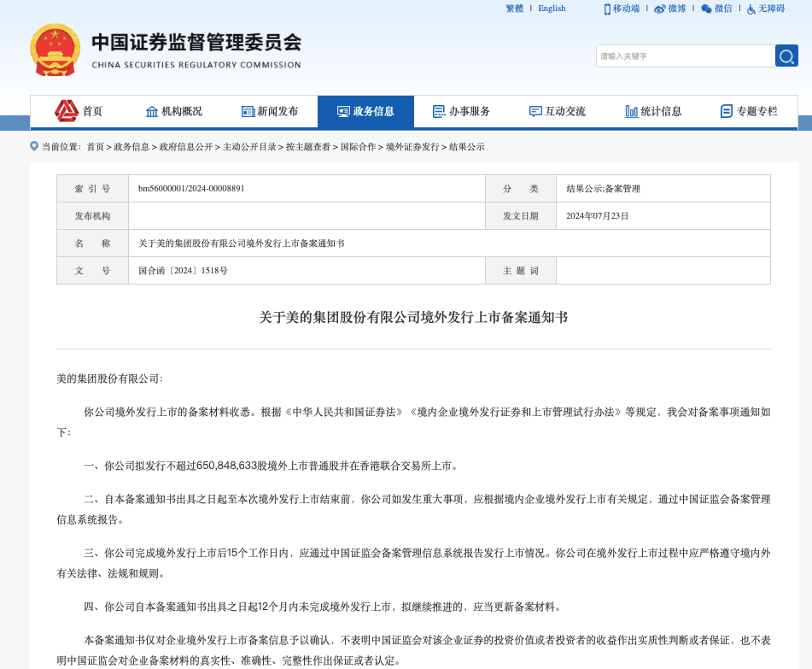Click document number 国合函〔2024〕1518号
This screenshot has height=669, width=812.
183,271
